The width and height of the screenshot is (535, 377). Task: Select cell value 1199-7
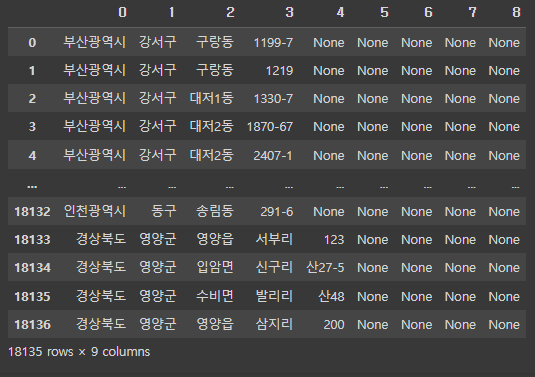click(x=273, y=43)
